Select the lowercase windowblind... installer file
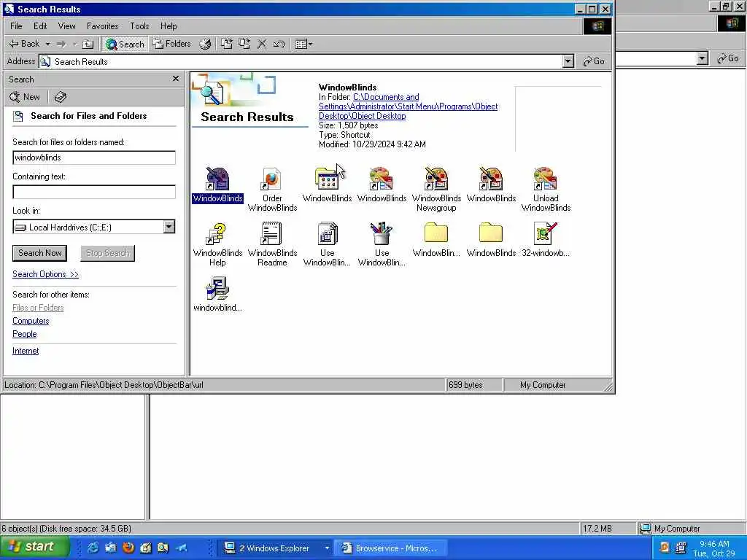 coord(217,295)
